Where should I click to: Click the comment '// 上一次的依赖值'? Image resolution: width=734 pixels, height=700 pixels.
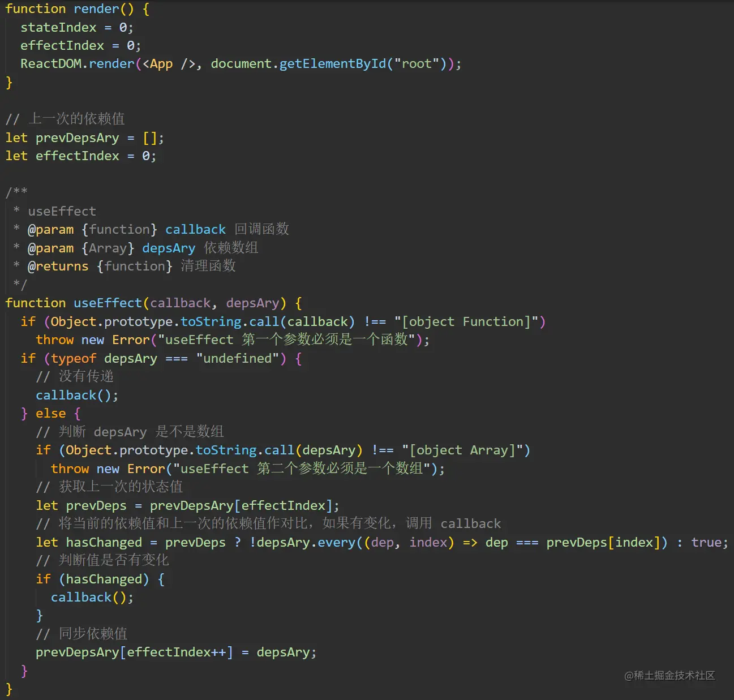tap(65, 118)
